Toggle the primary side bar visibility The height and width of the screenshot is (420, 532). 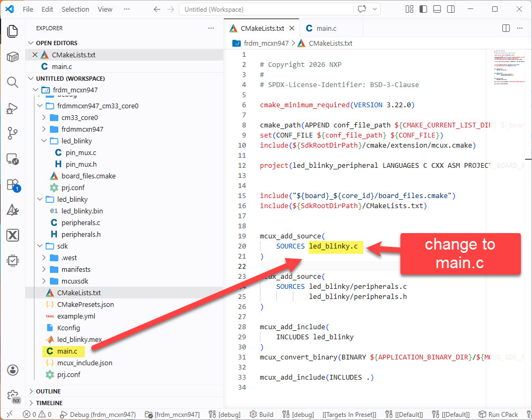[x=423, y=9]
